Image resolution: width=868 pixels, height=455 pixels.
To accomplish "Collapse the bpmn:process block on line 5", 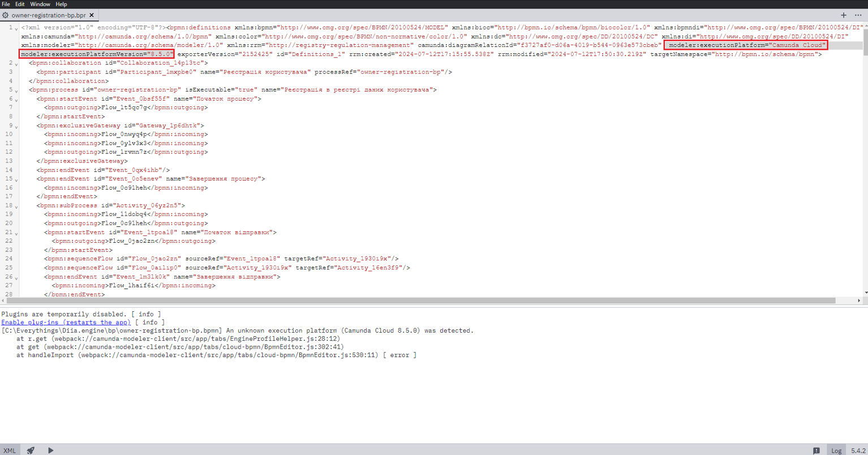I will tap(16, 91).
